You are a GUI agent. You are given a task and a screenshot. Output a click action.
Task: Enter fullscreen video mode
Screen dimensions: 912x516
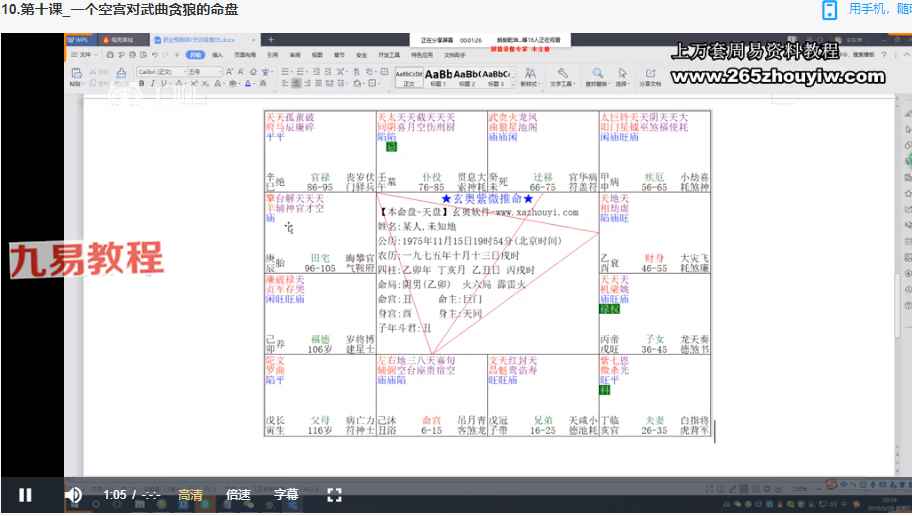[335, 494]
